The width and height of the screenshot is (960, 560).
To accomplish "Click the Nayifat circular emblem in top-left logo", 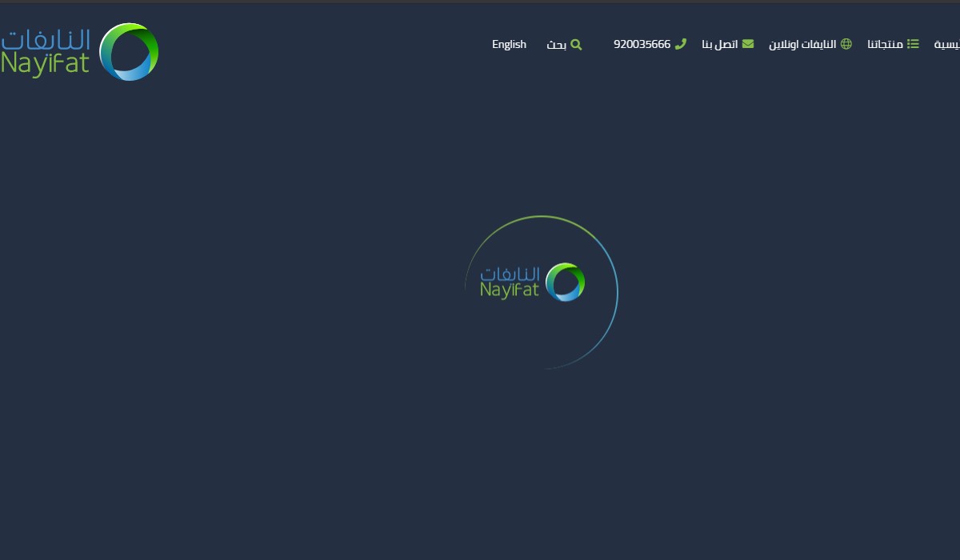I will [x=129, y=52].
